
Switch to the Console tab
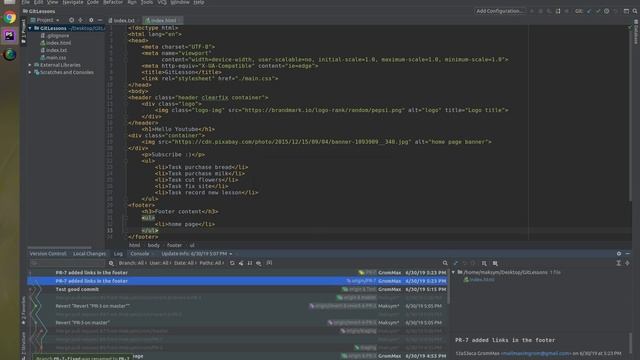[x=140, y=254]
